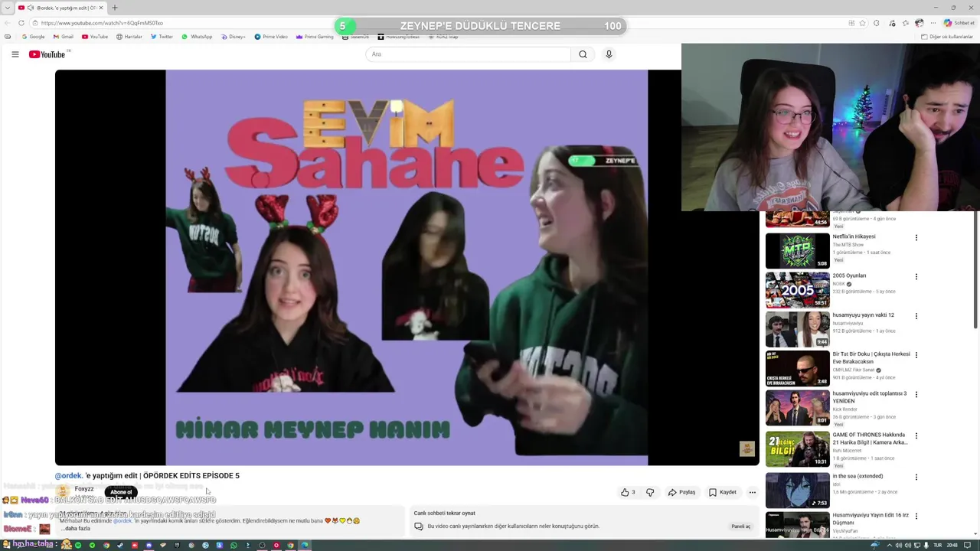Open the 2005 Oyunları thumbnail
980x551 pixels.
point(797,290)
